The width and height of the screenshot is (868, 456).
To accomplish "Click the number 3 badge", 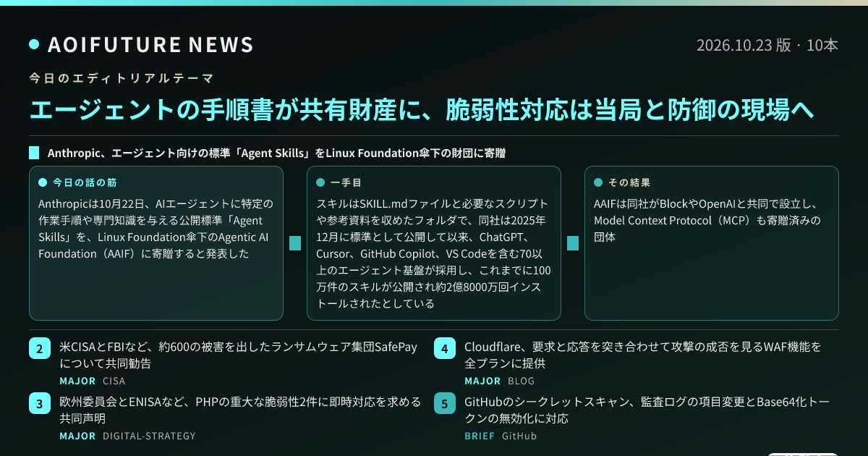I will click(x=40, y=403).
